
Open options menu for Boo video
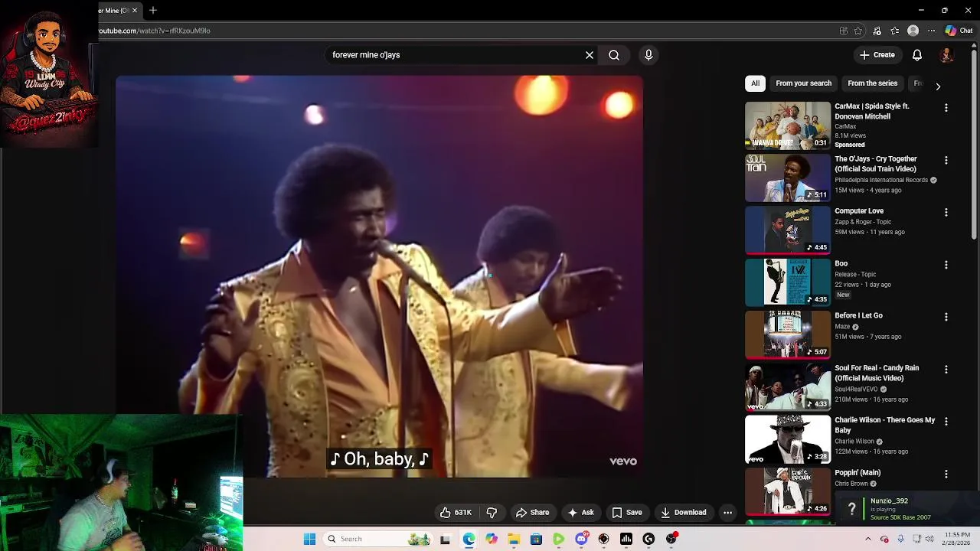tap(946, 265)
